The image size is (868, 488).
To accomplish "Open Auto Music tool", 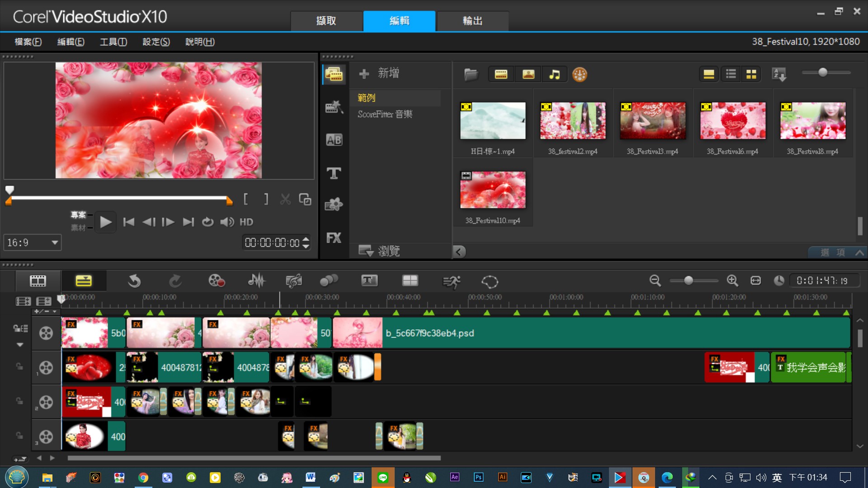I will [x=294, y=281].
